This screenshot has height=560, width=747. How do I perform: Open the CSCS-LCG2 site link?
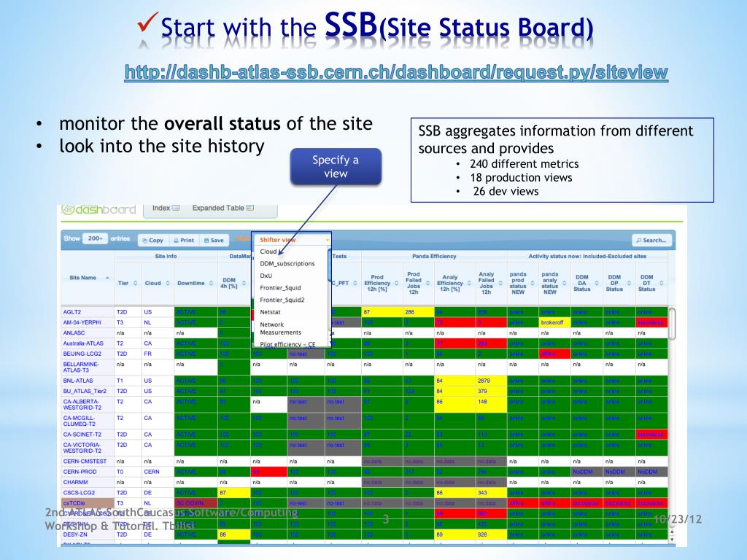79,493
